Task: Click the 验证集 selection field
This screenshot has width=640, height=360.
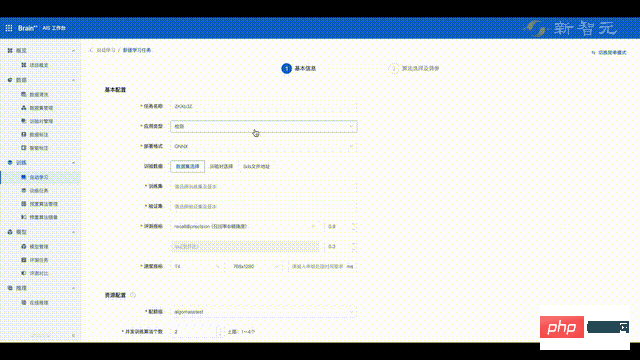Action: (264, 207)
